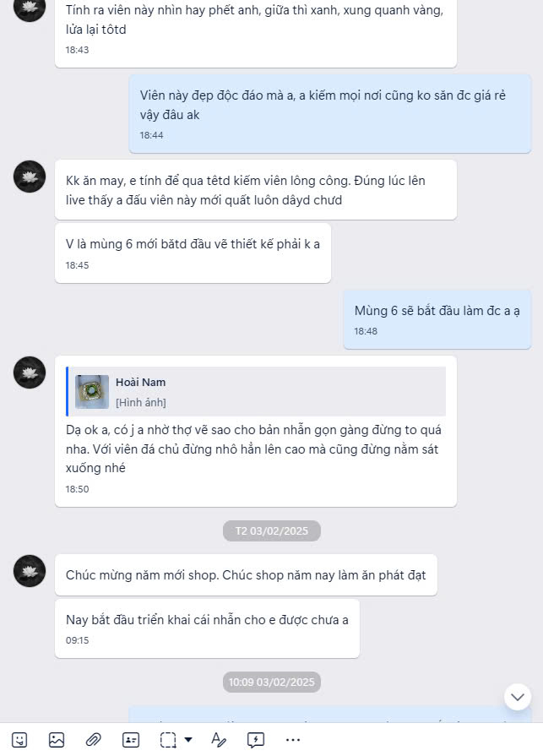Open the contact card icon
The image size is (543, 756).
131,739
